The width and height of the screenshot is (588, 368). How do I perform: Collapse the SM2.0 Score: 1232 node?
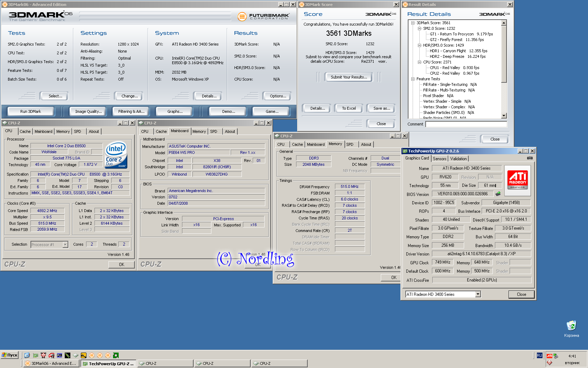tap(419, 28)
